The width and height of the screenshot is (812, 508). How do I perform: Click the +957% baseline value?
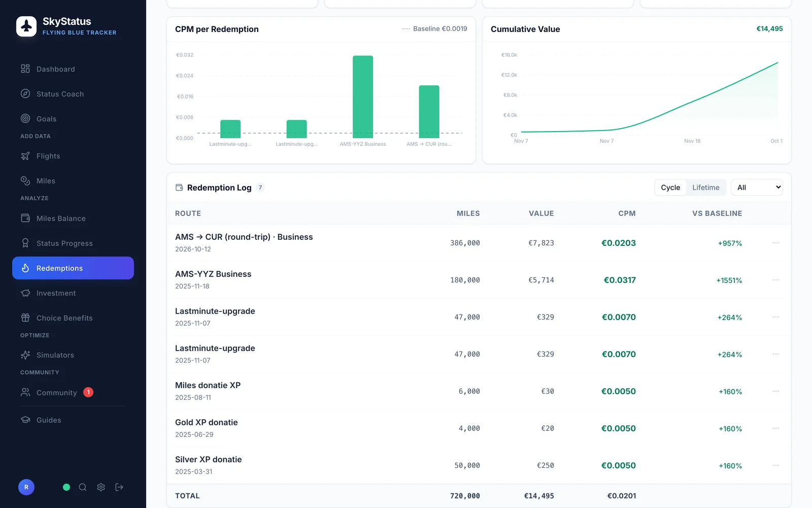pyautogui.click(x=730, y=243)
